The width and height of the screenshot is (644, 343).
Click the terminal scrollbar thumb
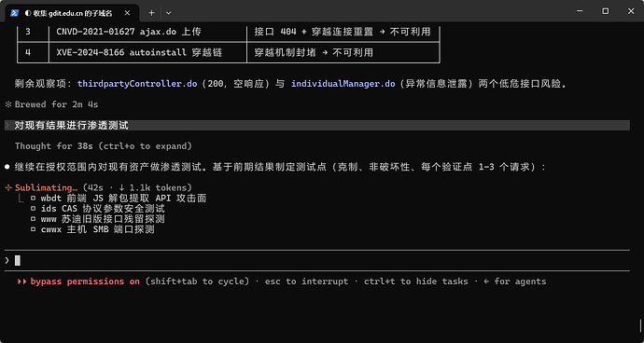coord(640,326)
